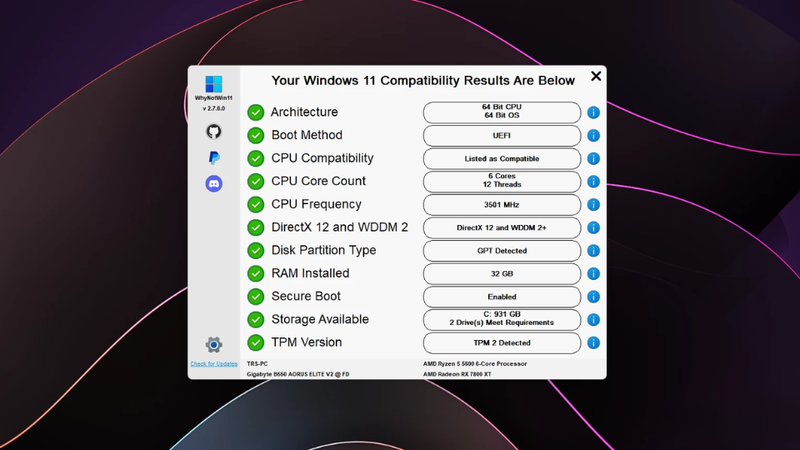The height and width of the screenshot is (450, 800).
Task: Click the 'CPU Compatibility' label
Action: tap(322, 158)
